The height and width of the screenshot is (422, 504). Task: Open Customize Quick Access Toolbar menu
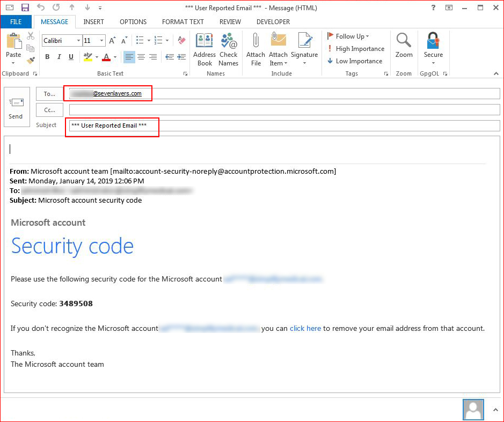pyautogui.click(x=100, y=8)
